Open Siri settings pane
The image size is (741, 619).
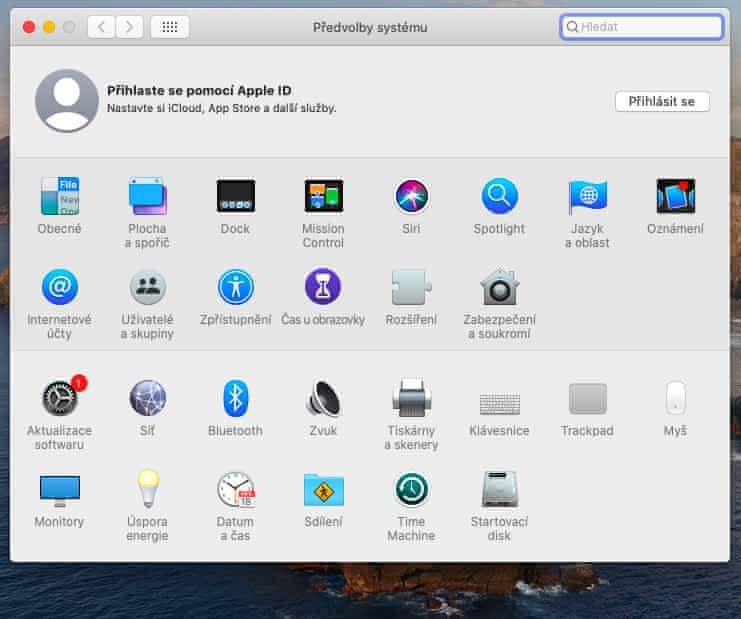(x=411, y=197)
